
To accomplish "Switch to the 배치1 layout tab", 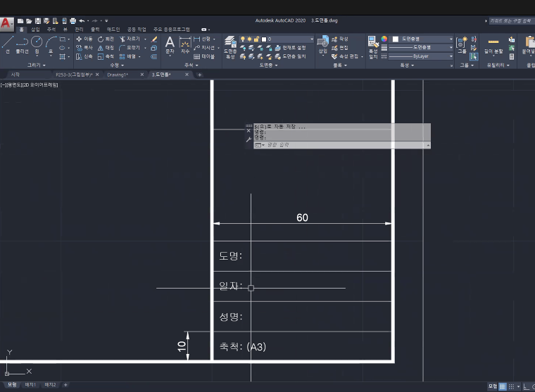I will click(x=30, y=384).
